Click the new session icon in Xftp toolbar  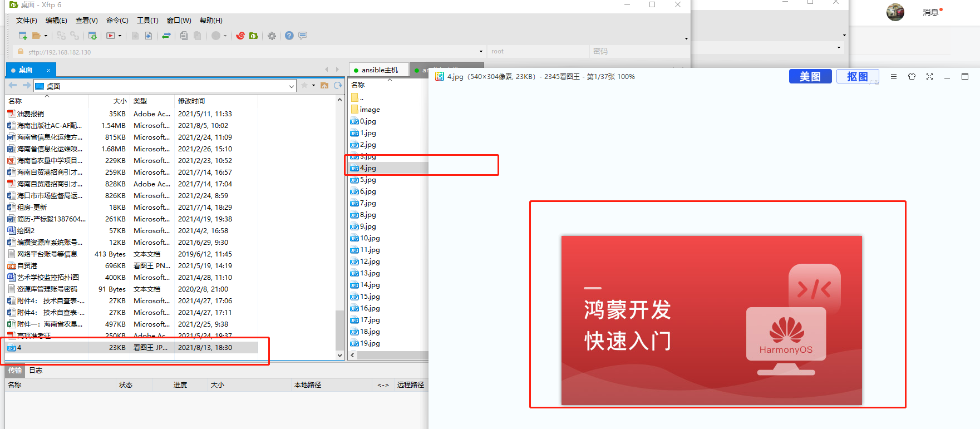click(23, 36)
